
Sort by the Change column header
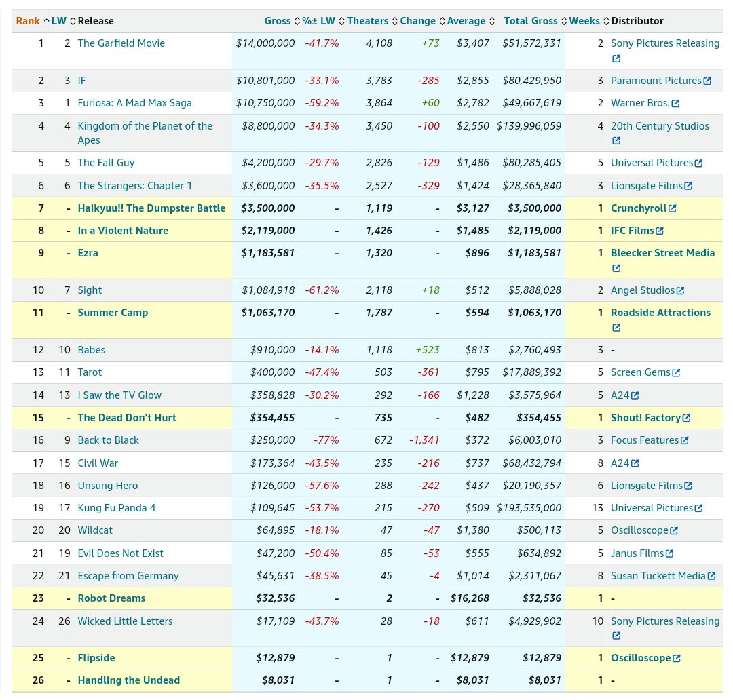point(422,21)
